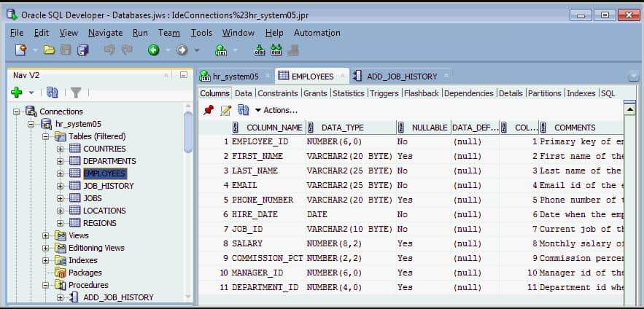Open the SQL Worksheet toolbar icon

pyautogui.click(x=222, y=50)
